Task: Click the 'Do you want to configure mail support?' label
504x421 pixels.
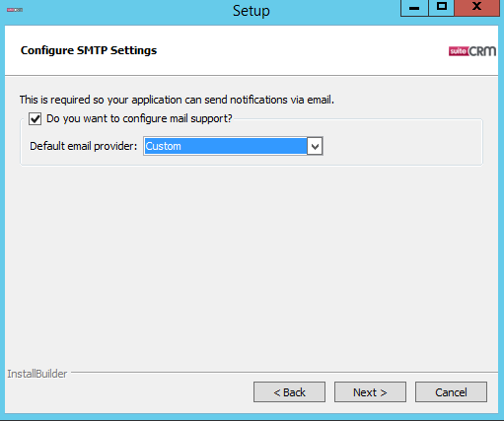Action: [139, 118]
